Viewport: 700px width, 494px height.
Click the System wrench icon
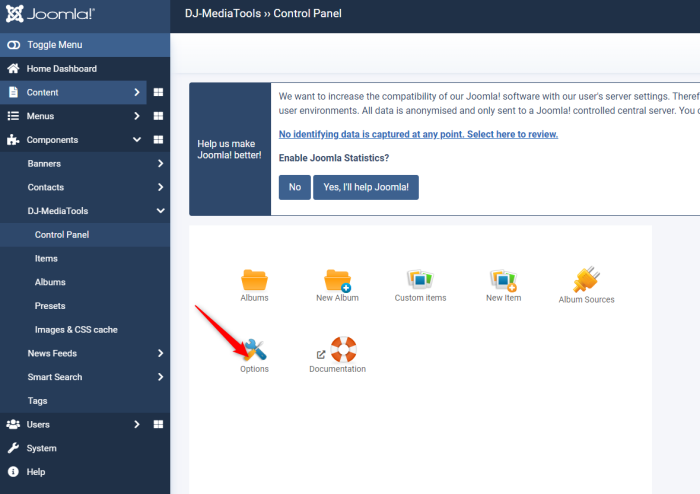(x=13, y=448)
